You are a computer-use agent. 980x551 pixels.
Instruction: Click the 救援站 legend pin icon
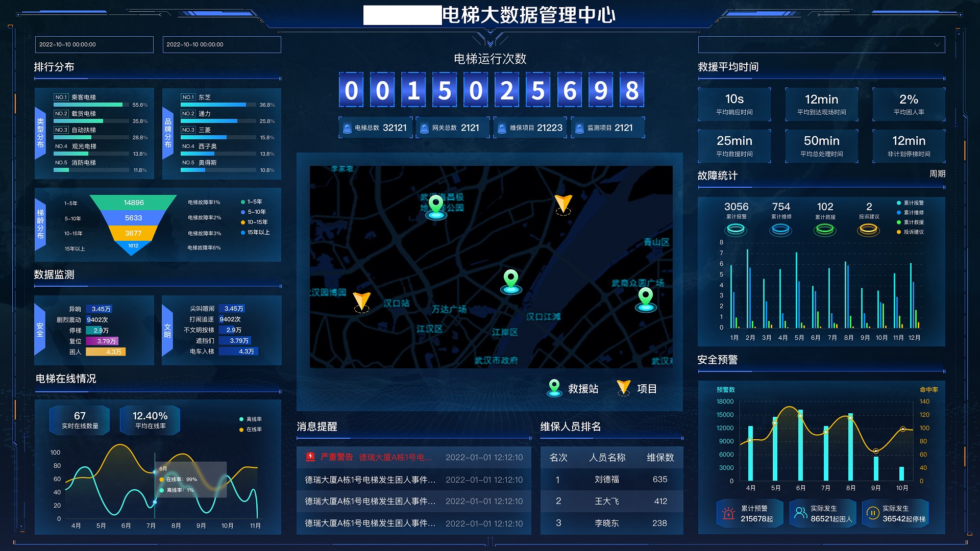[x=554, y=388]
